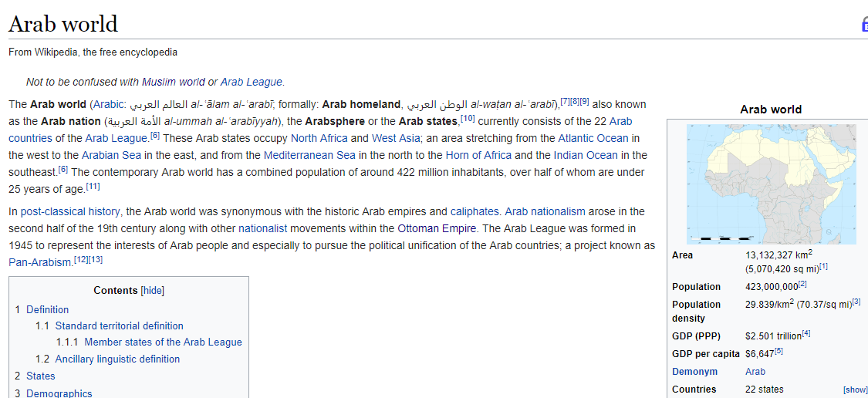The height and width of the screenshot is (398, 868).
Task: Jump to Demographics section in contents
Action: click(x=59, y=393)
